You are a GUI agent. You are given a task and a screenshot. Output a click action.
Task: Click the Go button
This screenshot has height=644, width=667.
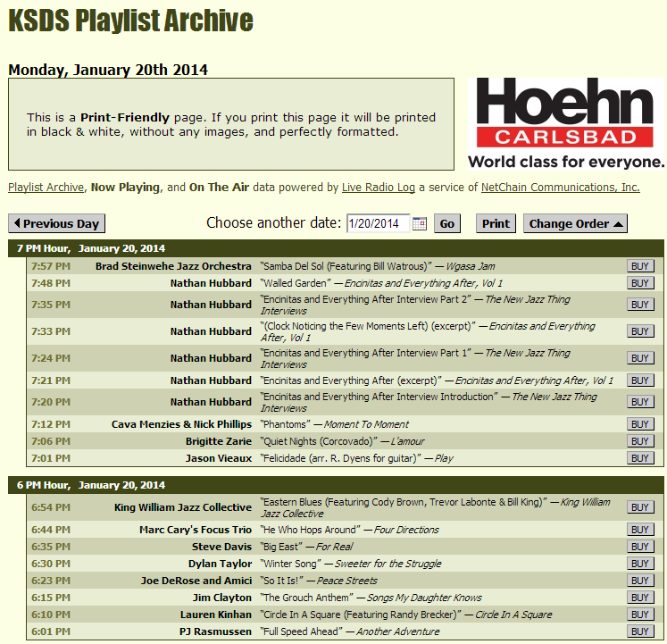[x=447, y=223]
